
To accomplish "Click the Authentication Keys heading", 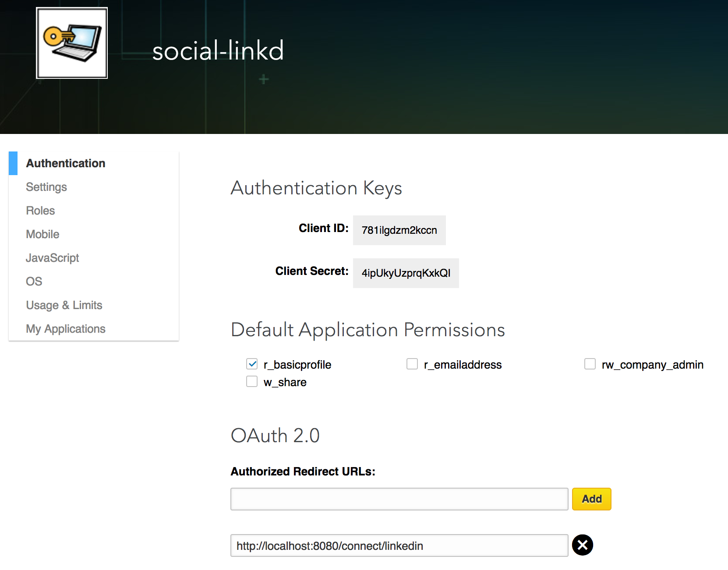I will [x=316, y=188].
